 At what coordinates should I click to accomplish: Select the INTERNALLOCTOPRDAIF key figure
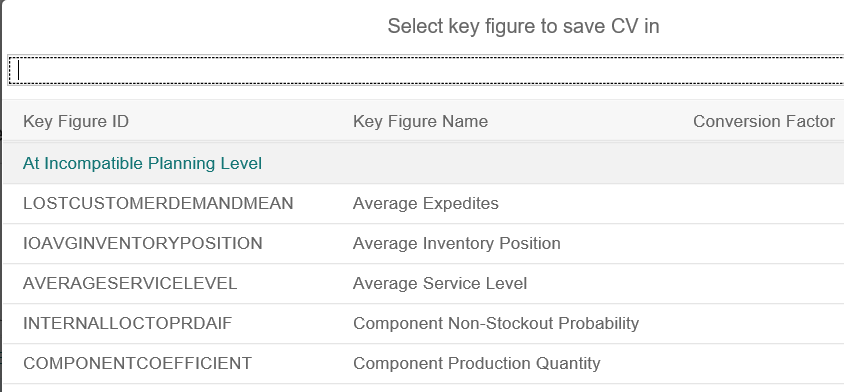[x=128, y=323]
